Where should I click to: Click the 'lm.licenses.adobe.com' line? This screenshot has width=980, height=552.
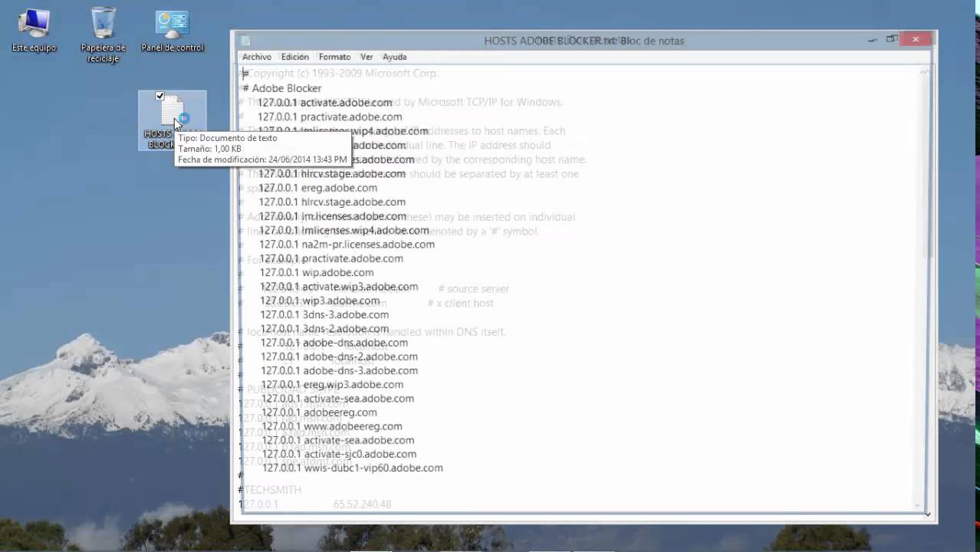coord(333,216)
